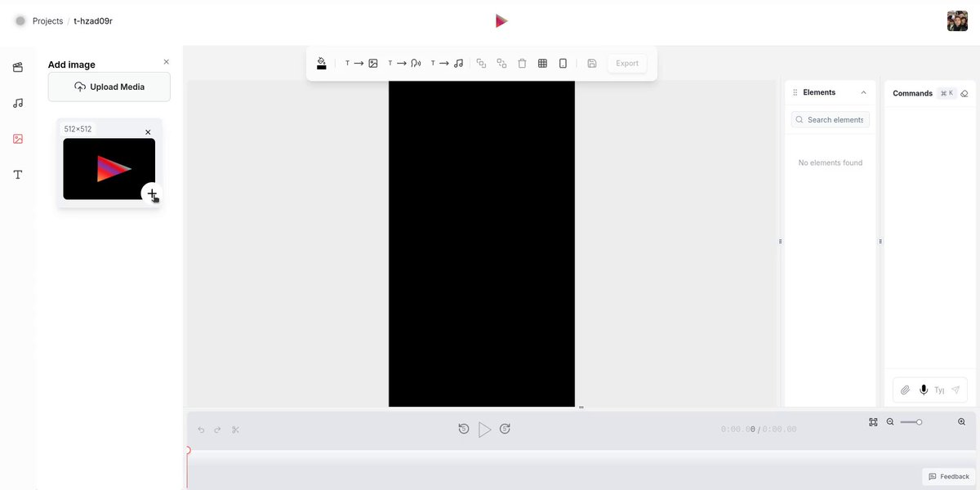Click the send command arrow icon
980x490 pixels.
click(x=955, y=390)
